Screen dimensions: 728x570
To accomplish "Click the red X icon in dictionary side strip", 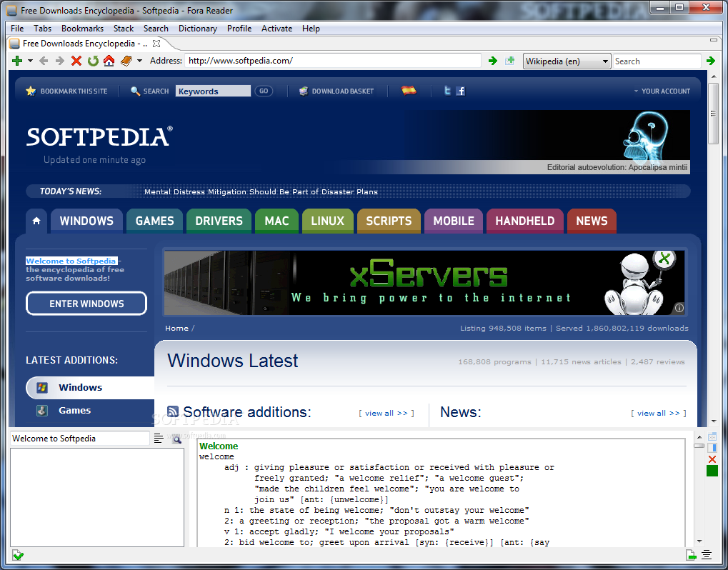I will (712, 459).
